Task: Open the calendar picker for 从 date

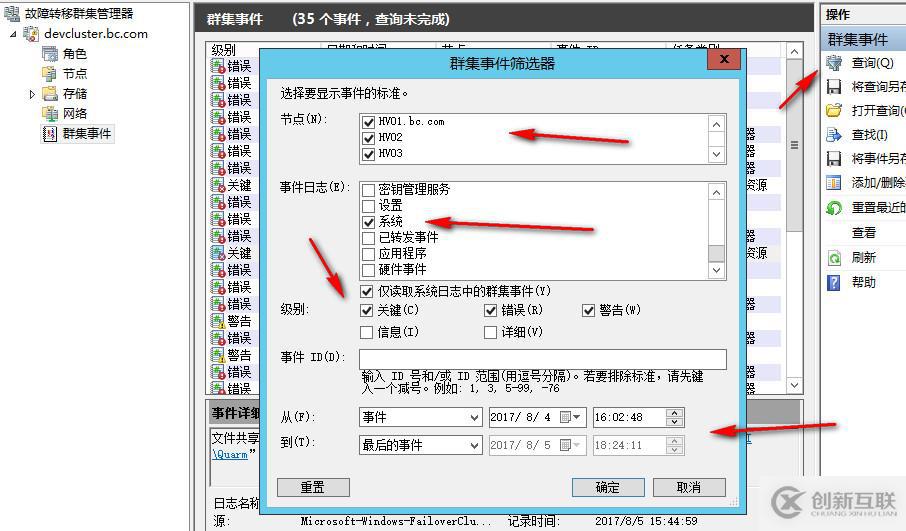Action: (571, 417)
